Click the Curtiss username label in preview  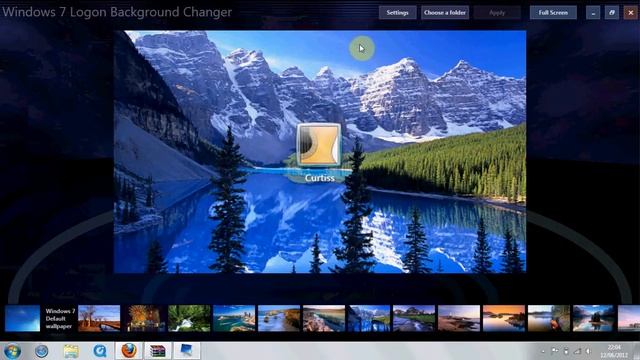coord(320,178)
